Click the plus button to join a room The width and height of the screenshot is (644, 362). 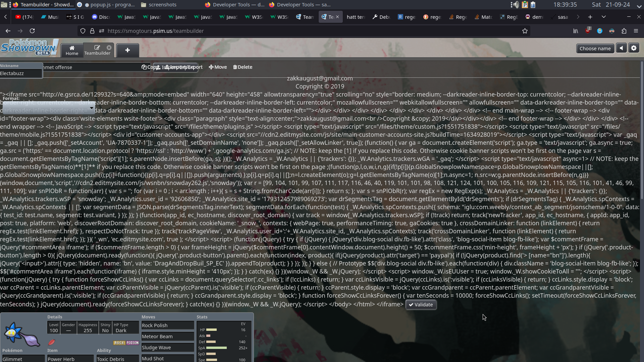point(127,50)
